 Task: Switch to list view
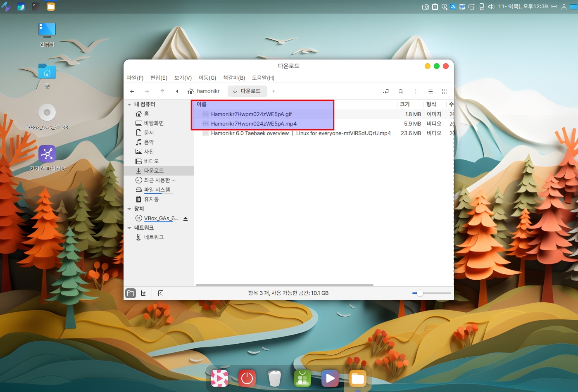tap(430, 91)
